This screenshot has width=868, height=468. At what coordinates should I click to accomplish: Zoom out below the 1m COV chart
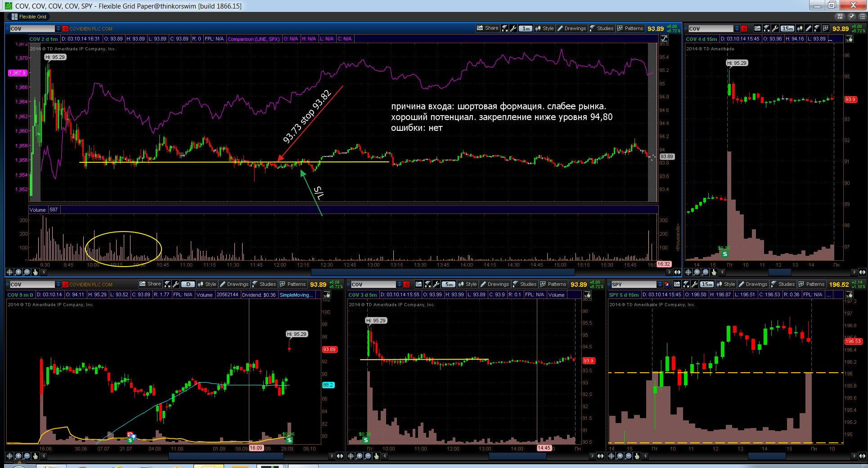(x=27, y=272)
